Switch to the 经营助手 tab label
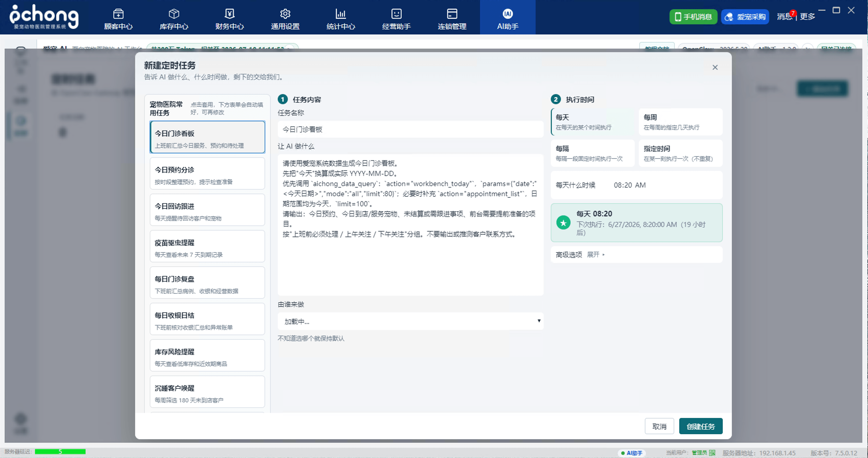 tap(396, 26)
